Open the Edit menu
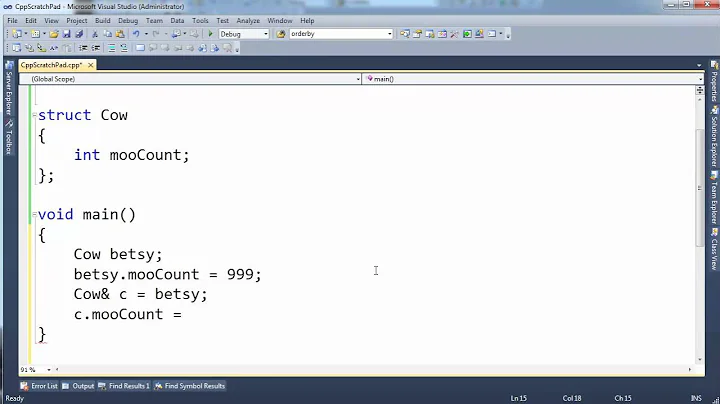 pyautogui.click(x=31, y=21)
